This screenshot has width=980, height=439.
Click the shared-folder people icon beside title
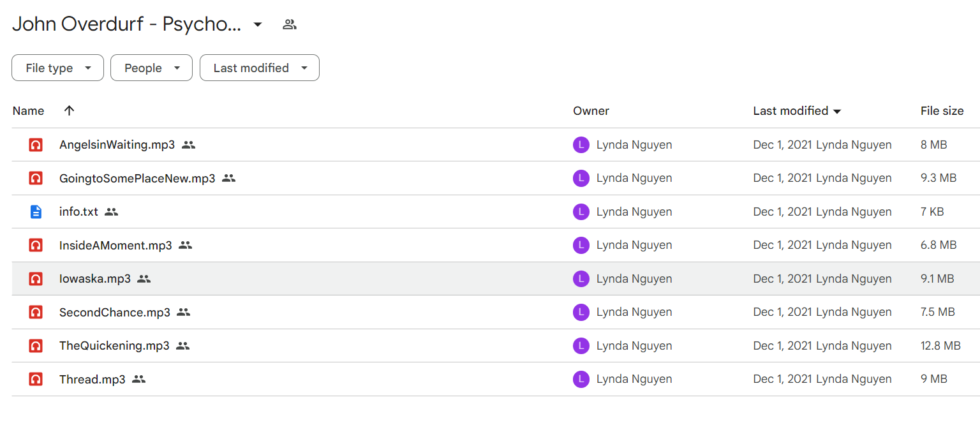tap(290, 25)
